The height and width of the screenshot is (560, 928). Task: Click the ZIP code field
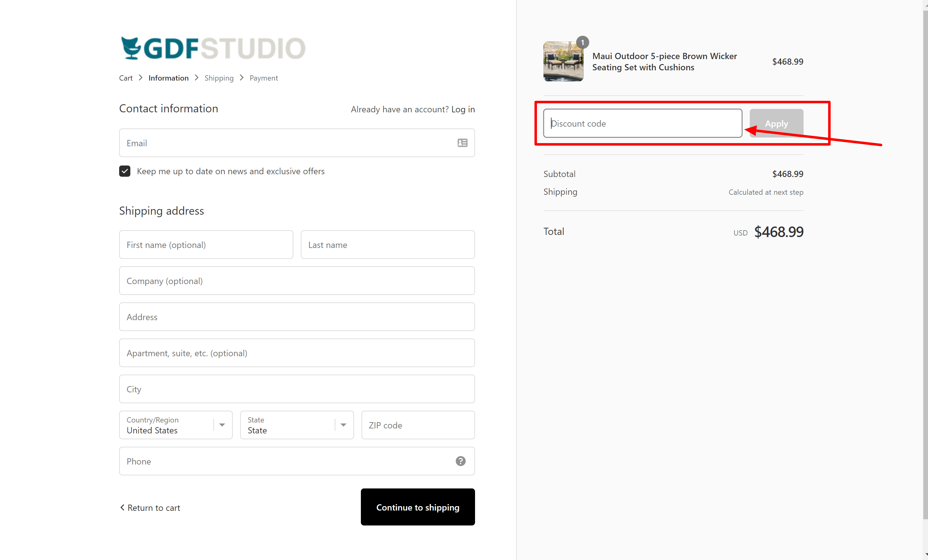pos(418,425)
